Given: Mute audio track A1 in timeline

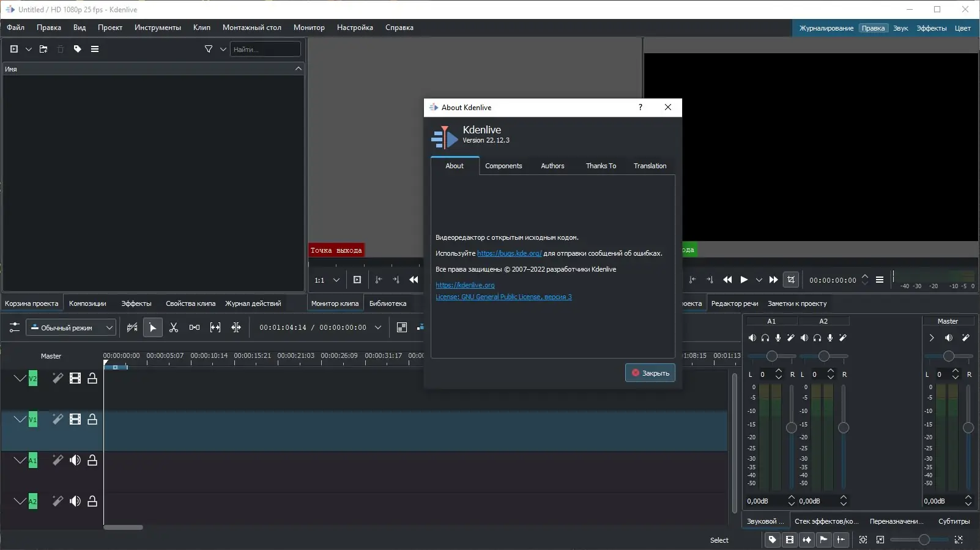Looking at the screenshot, I should (75, 460).
